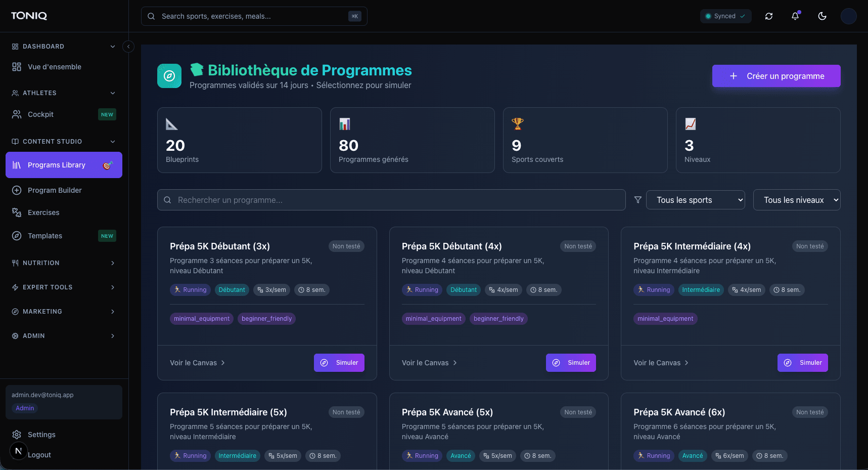Viewport: 868px width, 470px height.
Task: Open the notifications bell
Action: click(795, 16)
